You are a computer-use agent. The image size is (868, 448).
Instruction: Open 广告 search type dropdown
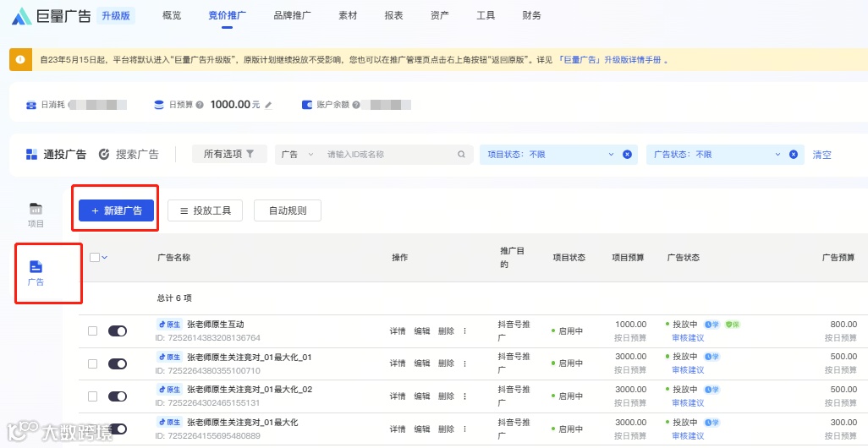(x=297, y=155)
